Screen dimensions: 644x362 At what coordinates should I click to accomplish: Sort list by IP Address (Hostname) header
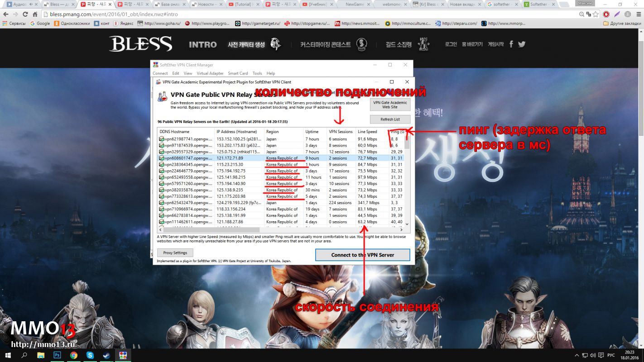click(239, 132)
